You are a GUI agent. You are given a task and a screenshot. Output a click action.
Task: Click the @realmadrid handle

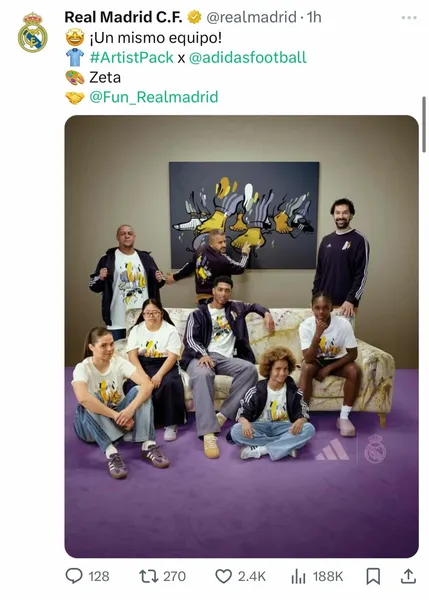(x=251, y=17)
